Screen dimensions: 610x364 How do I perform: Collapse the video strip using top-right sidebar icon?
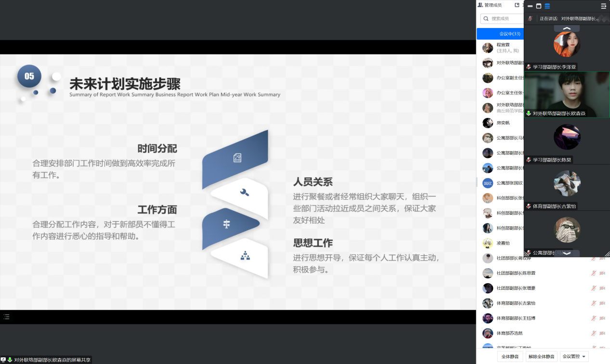click(603, 6)
